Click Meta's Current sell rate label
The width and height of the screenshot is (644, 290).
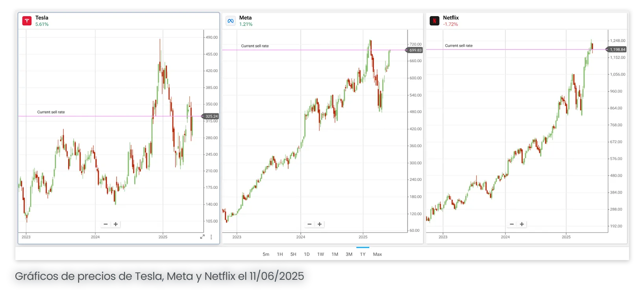[255, 46]
